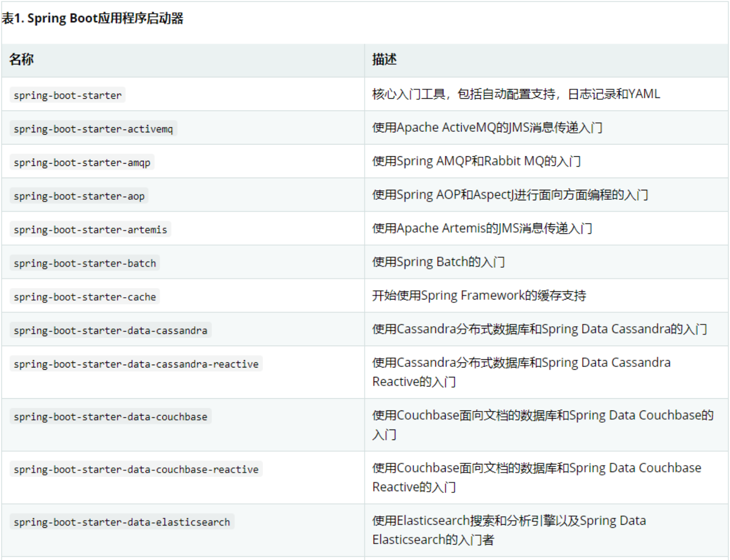Click description '使用Apache ActiveMQ的JMS消息传递入门'

487,127
